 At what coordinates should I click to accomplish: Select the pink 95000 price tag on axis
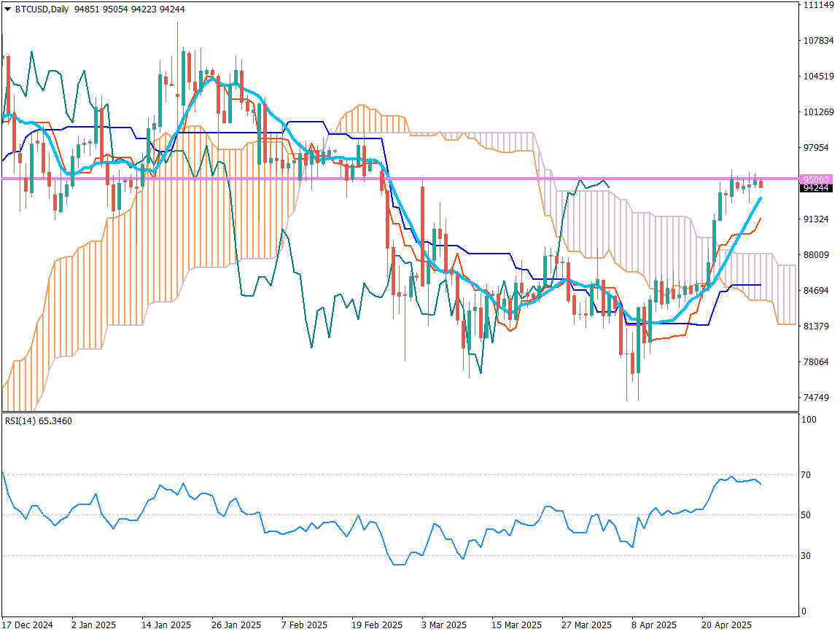[814, 179]
